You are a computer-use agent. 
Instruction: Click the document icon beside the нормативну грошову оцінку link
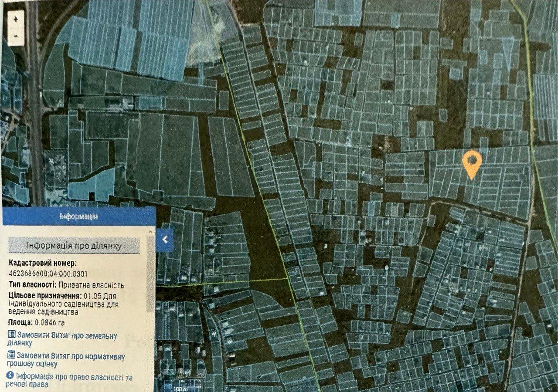pos(11,356)
